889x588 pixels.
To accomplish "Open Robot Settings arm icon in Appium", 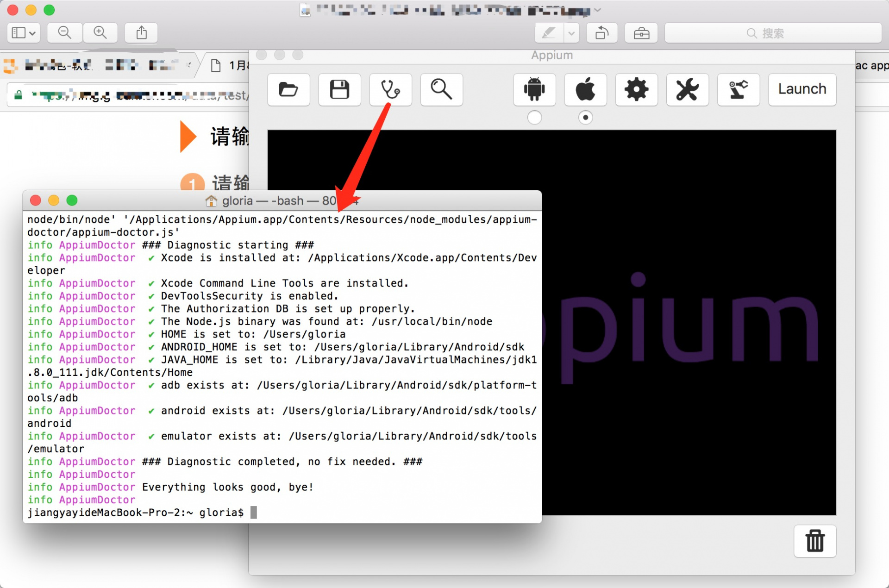I will pos(738,89).
